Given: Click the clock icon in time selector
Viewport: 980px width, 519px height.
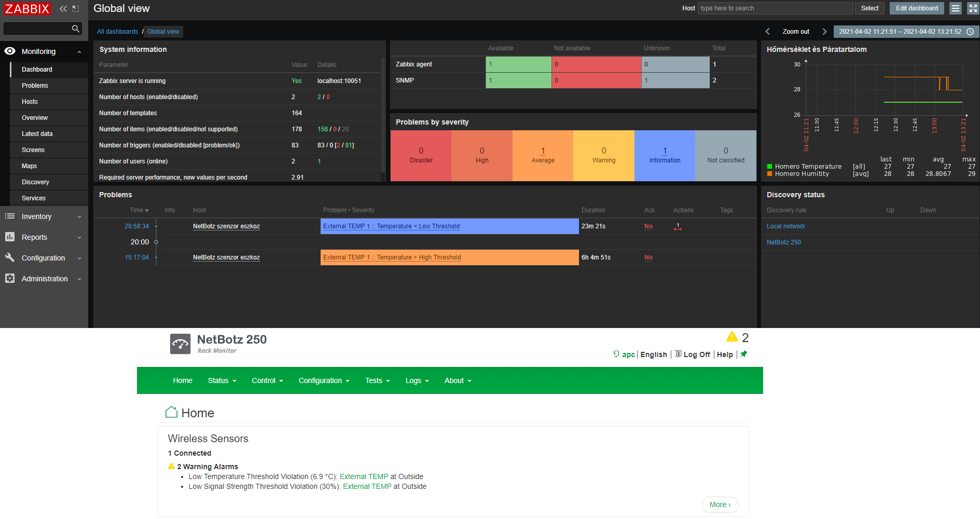Looking at the screenshot, I should [x=970, y=32].
